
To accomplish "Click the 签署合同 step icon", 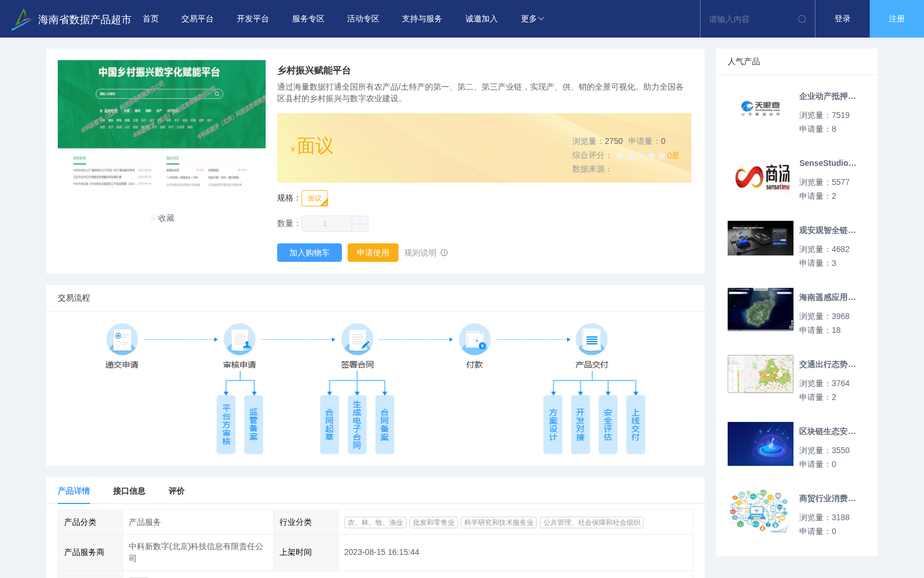I will click(x=357, y=339).
